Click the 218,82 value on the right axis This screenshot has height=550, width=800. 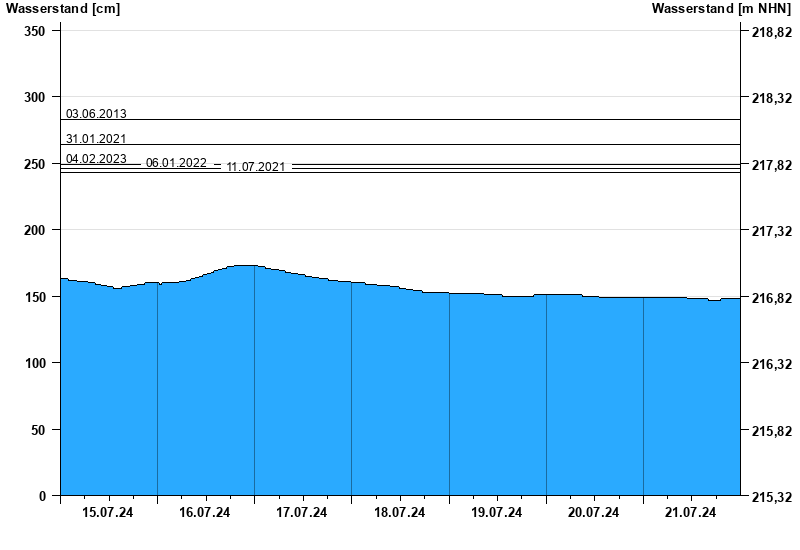772,32
